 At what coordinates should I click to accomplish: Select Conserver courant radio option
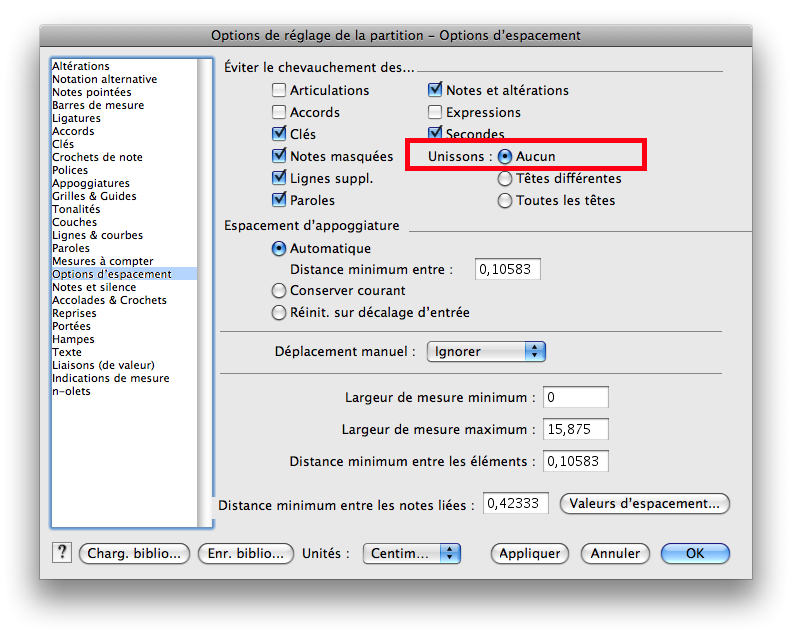point(279,291)
